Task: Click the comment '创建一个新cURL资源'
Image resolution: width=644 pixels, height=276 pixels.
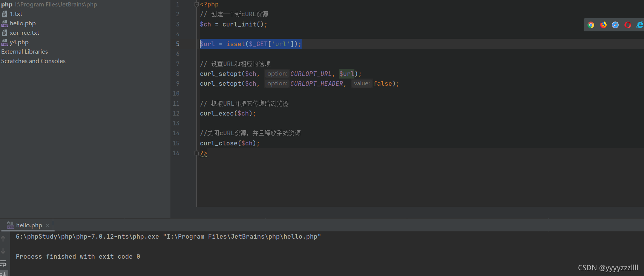Action: (240, 14)
